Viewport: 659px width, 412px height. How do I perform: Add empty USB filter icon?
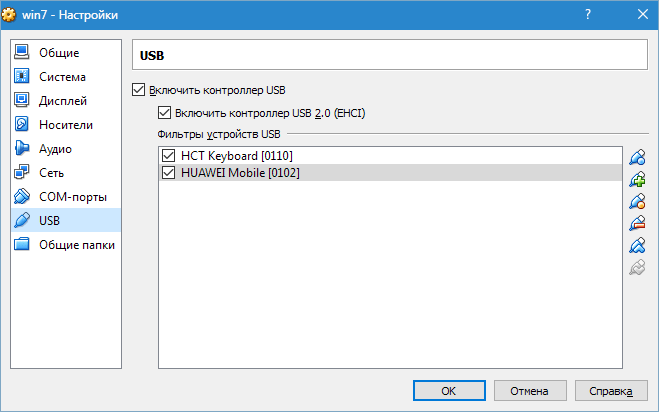[637, 157]
